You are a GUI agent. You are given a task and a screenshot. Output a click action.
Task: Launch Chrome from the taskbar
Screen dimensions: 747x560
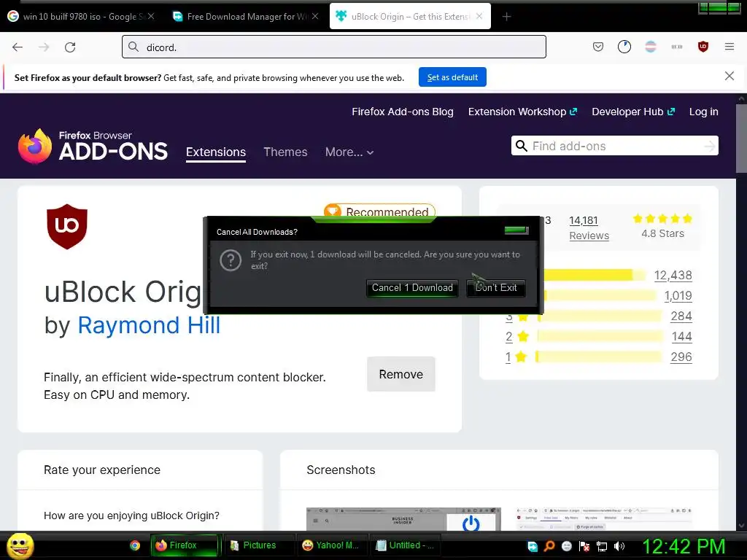pyautogui.click(x=135, y=545)
